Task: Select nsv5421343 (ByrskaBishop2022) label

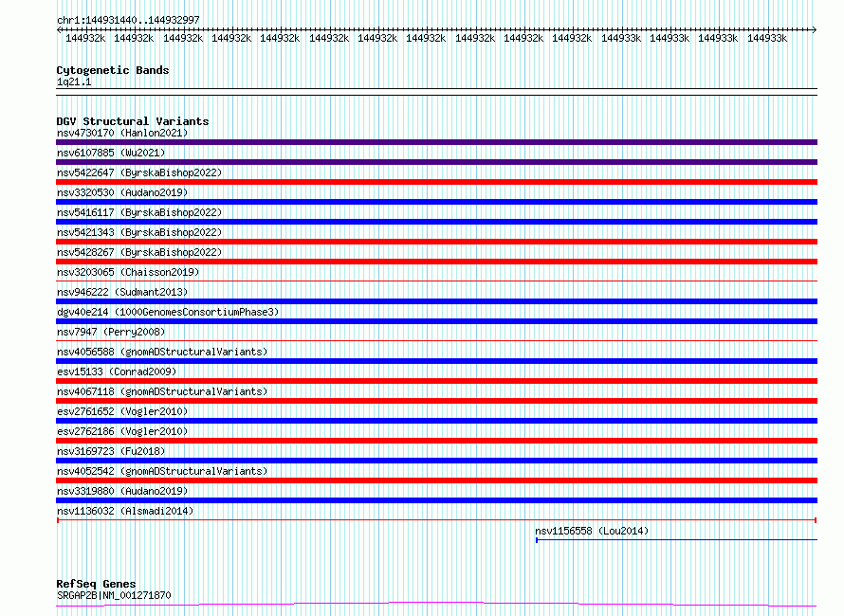Action: pyautogui.click(x=139, y=232)
